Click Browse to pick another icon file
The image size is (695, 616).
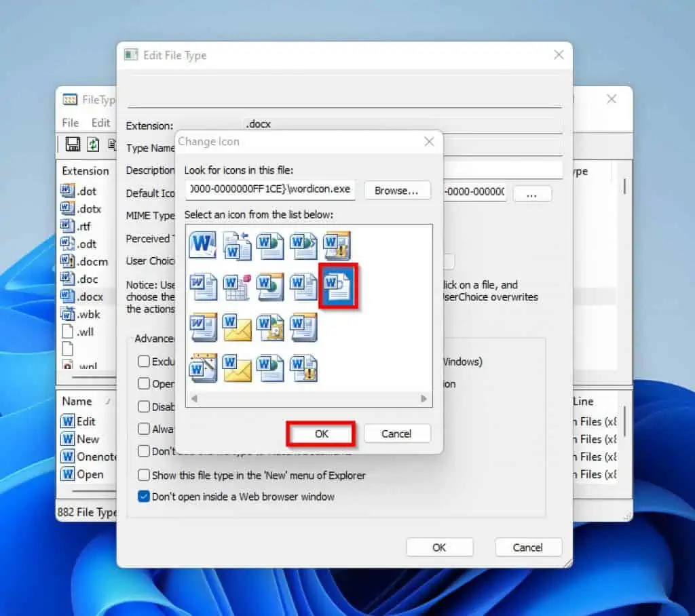click(x=397, y=191)
